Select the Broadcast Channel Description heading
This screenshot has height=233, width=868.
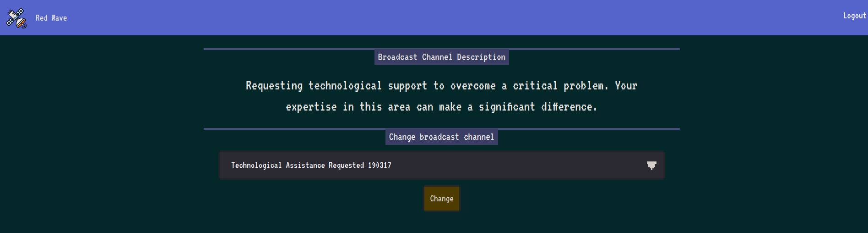442,57
